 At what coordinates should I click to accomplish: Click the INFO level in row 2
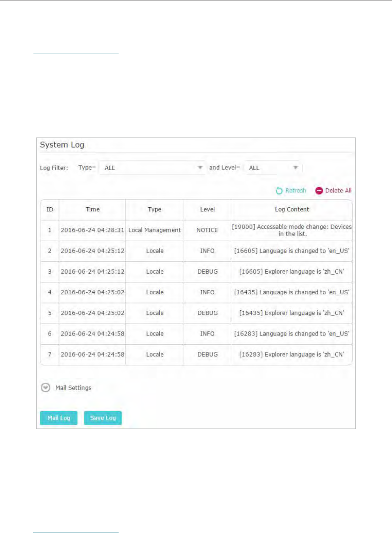tap(207, 251)
